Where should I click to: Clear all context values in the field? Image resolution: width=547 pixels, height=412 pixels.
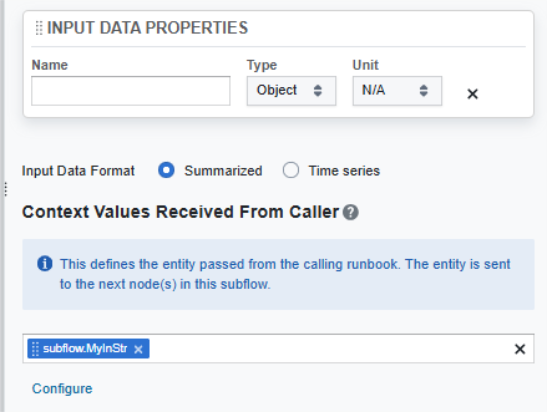click(x=520, y=349)
